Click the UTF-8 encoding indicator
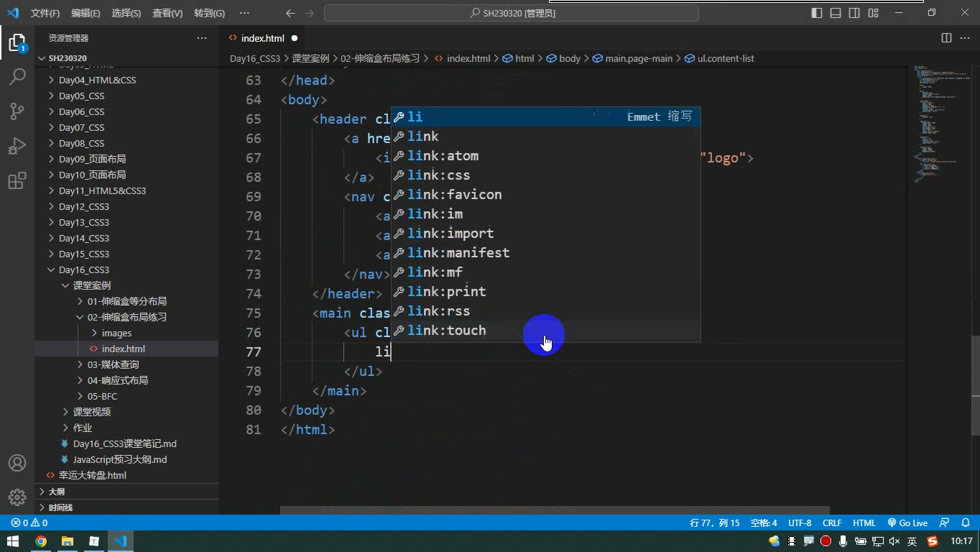Image resolution: width=980 pixels, height=552 pixels. coord(800,523)
